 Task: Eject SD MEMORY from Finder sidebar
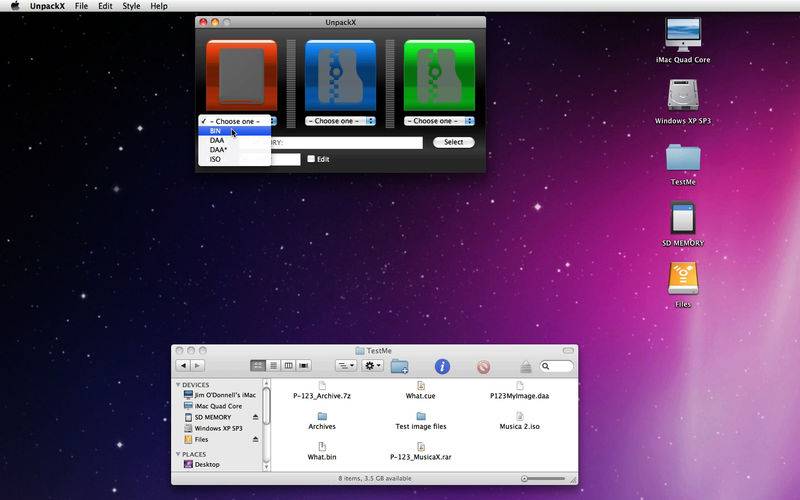coord(256,417)
